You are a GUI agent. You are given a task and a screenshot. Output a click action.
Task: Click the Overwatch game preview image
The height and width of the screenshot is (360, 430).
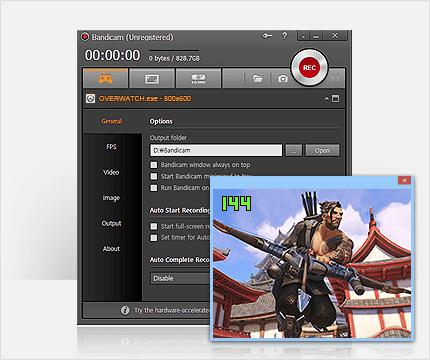pyautogui.click(x=312, y=263)
